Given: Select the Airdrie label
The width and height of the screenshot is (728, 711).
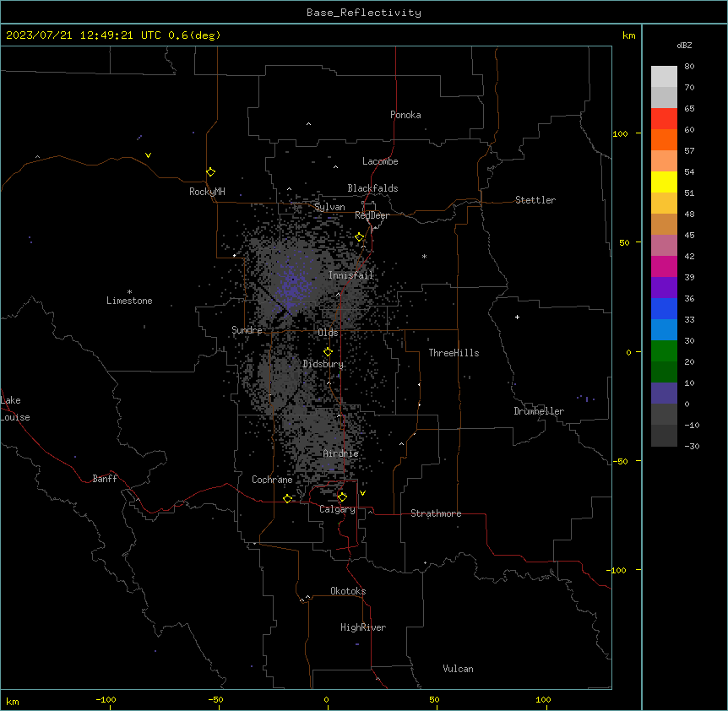Looking at the screenshot, I should 341,453.
